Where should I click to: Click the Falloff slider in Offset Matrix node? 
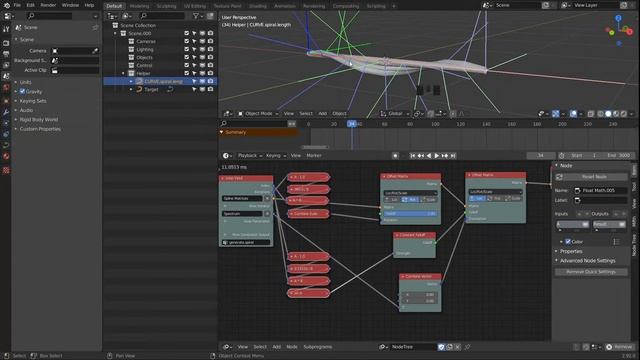410,213
